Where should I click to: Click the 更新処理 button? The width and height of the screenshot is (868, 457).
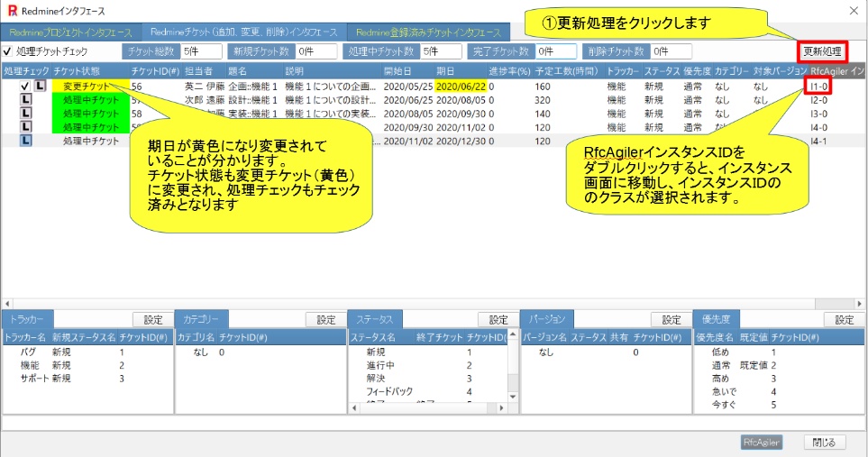click(822, 51)
